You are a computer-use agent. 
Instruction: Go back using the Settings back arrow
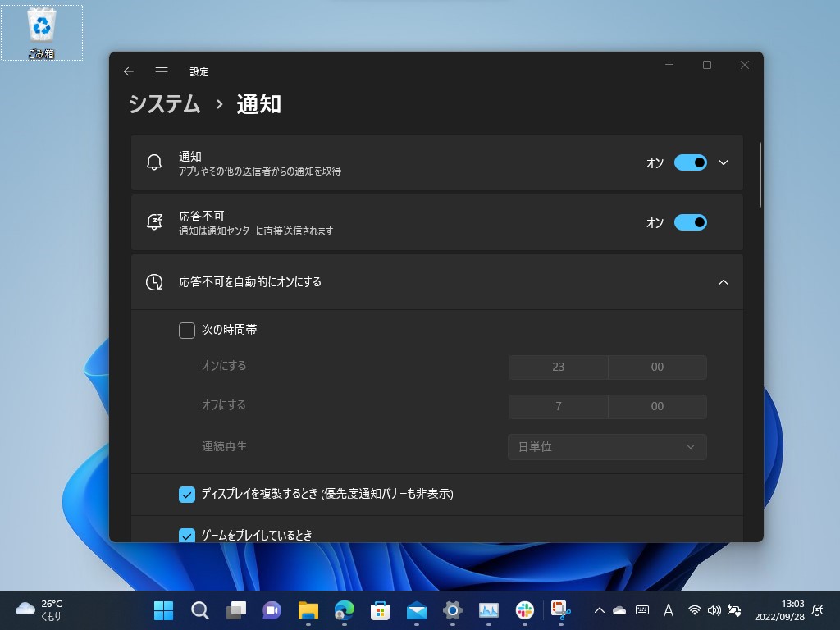[x=128, y=71]
